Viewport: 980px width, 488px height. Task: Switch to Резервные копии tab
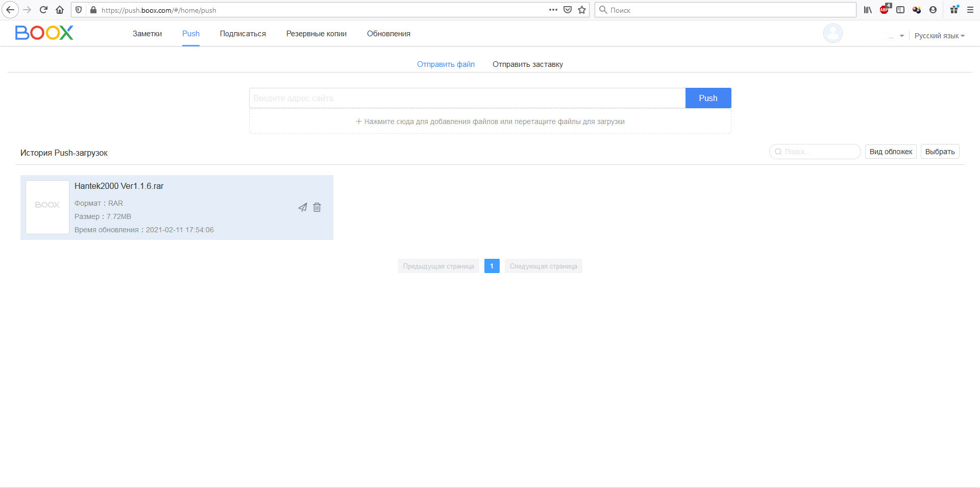click(316, 34)
